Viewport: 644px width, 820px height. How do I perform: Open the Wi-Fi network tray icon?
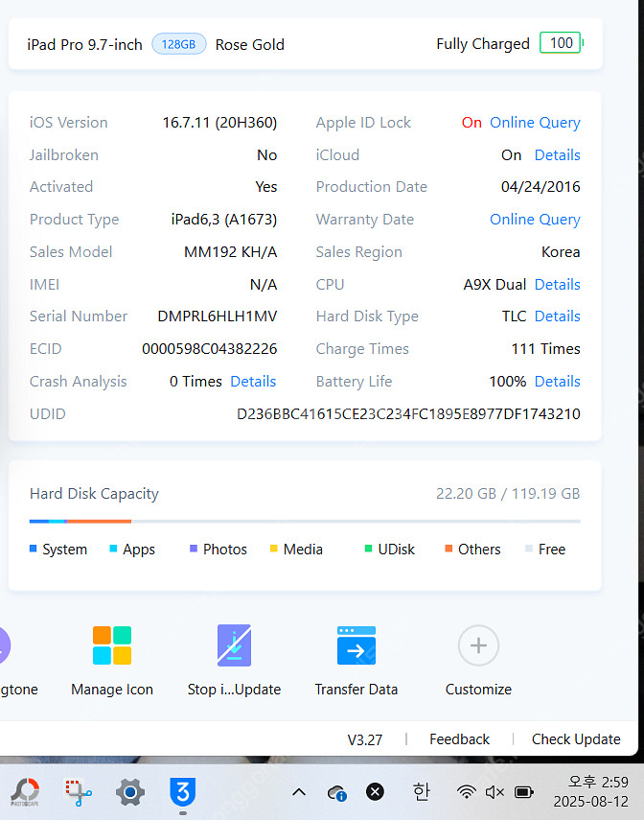(x=467, y=792)
